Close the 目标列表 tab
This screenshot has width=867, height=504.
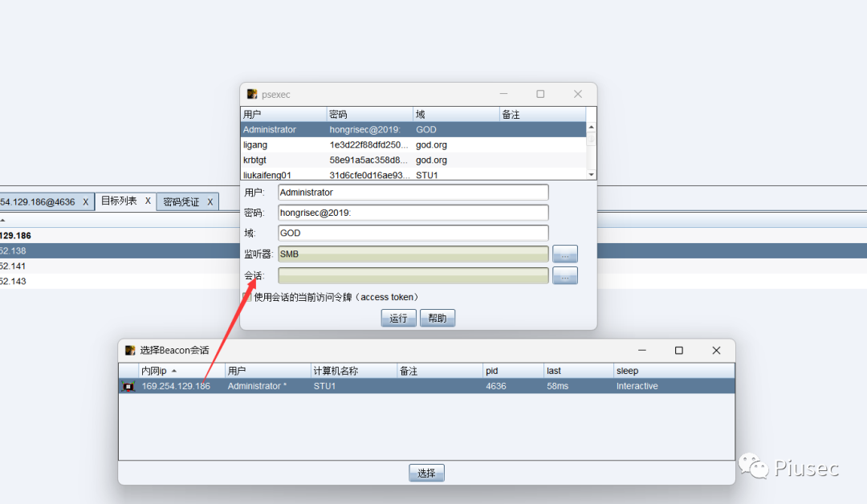148,201
